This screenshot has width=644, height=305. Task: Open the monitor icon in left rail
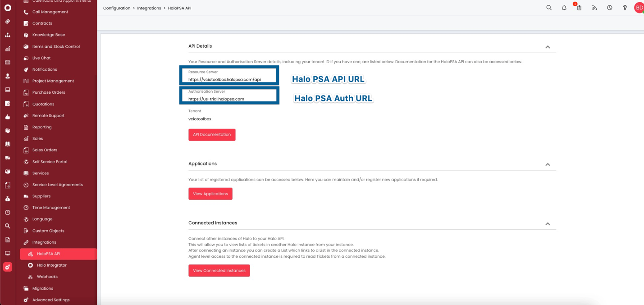tap(8, 253)
